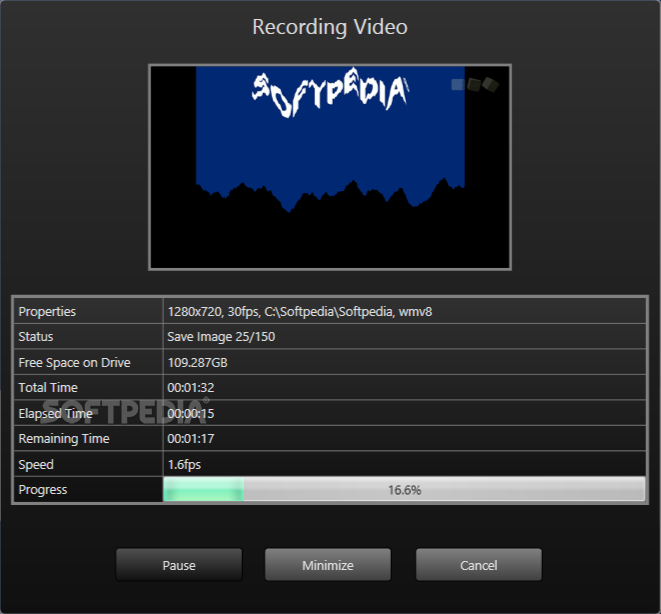This screenshot has width=661, height=614.
Task: Click the Save Image 25/150 status value
Action: [x=221, y=337]
